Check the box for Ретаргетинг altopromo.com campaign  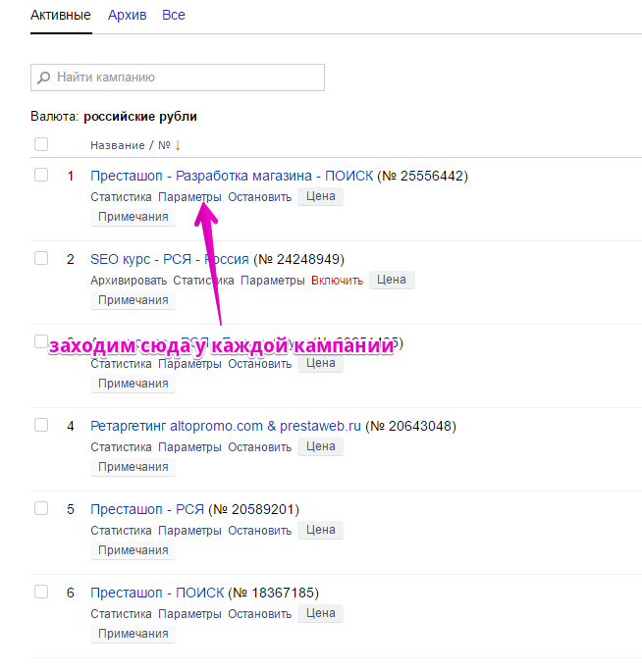pos(41,426)
